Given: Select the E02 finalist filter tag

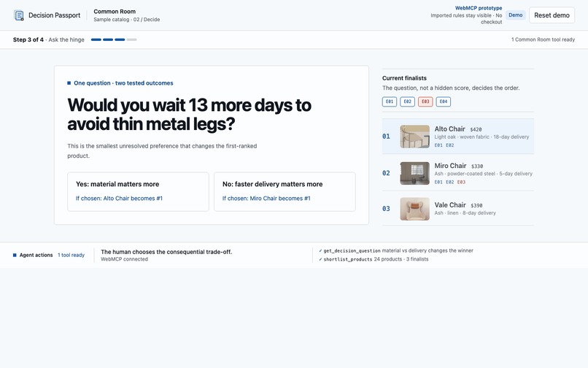Looking at the screenshot, I should (x=407, y=101).
